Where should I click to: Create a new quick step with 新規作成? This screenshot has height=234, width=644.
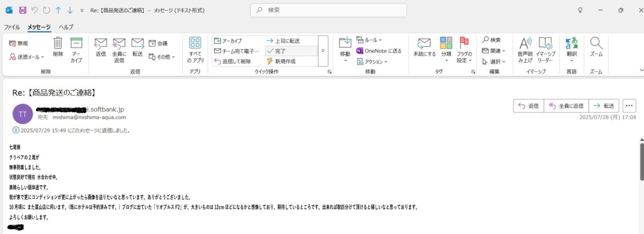point(281,61)
